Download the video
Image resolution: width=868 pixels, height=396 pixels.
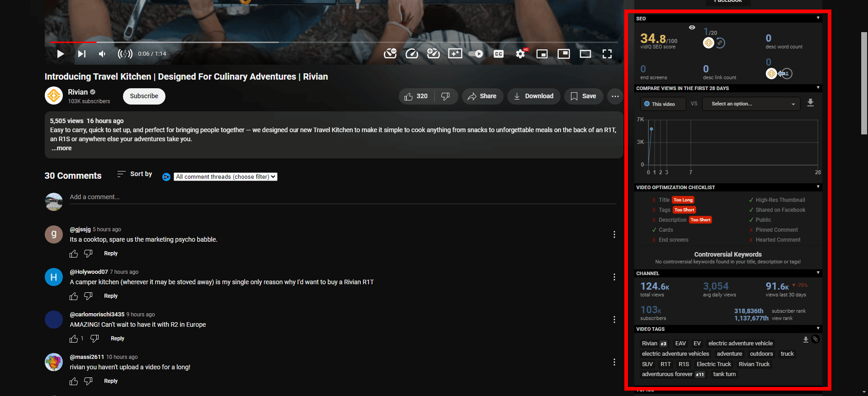534,96
